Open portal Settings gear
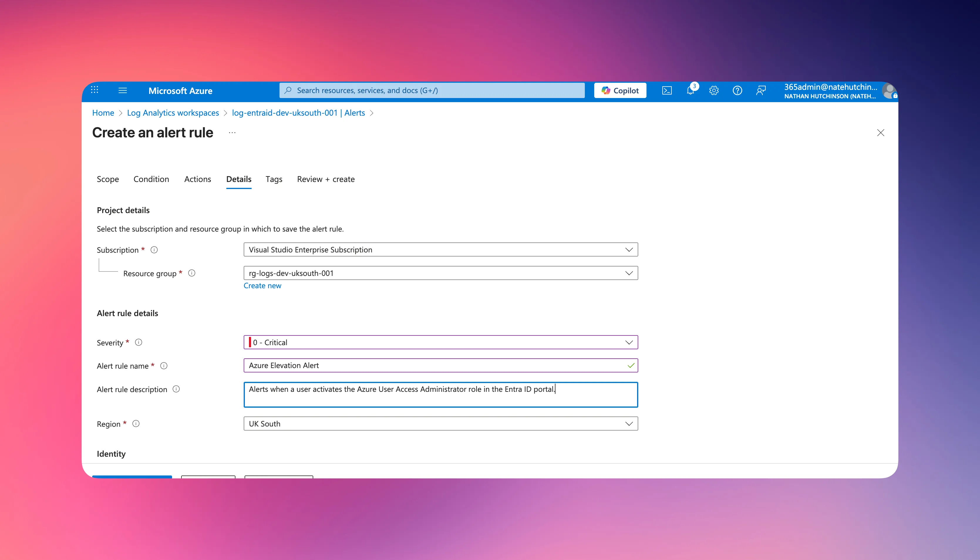The image size is (980, 560). coord(714,90)
